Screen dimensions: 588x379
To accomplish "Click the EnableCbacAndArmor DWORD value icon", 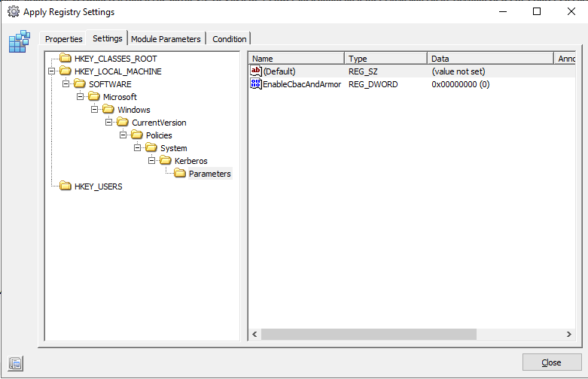I will [256, 84].
